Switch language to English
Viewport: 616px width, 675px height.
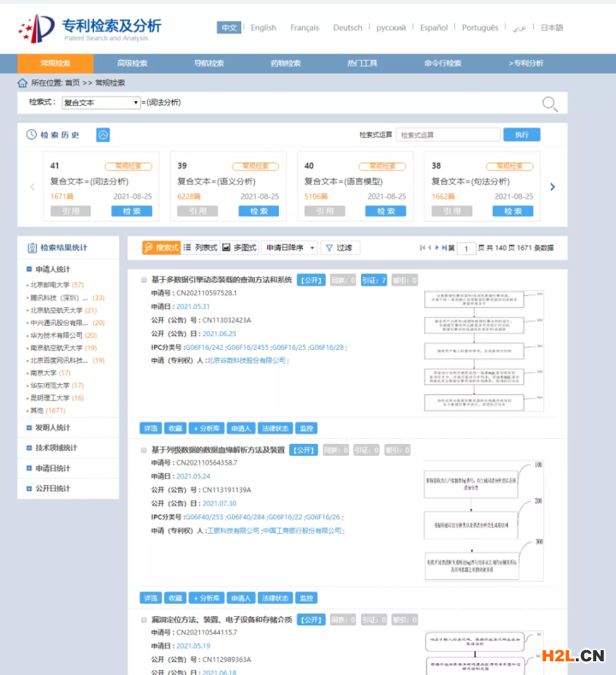[263, 27]
